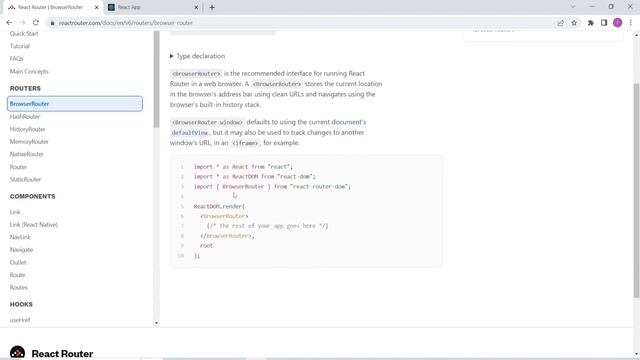Screen dimensions: 640x360
Task: Open NativeRouter docs link
Action: [27, 154]
